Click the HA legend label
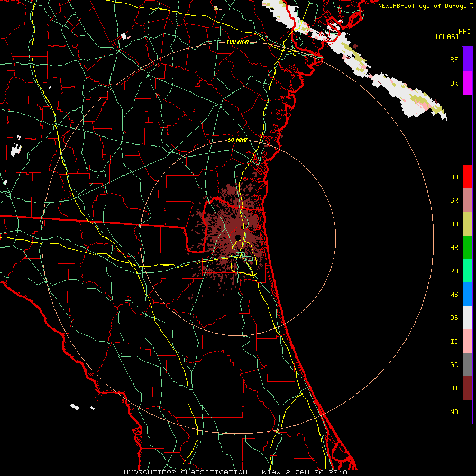Viewport: 476px width, 476px height. [454, 177]
